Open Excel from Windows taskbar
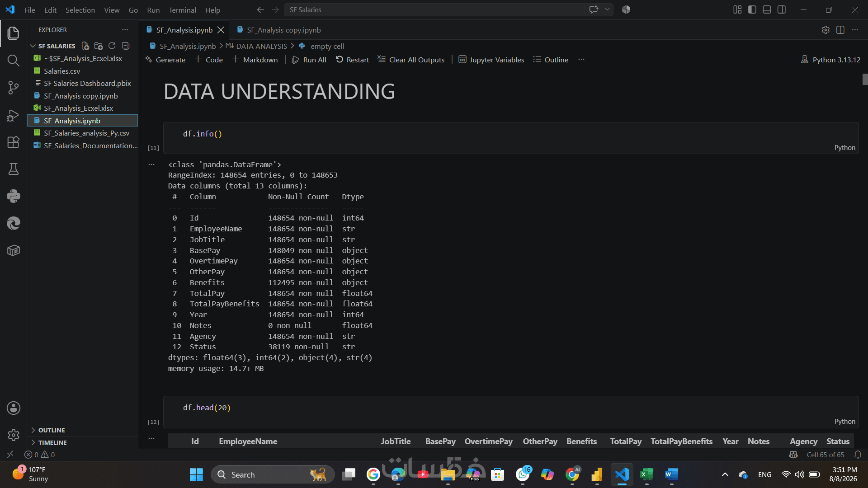The height and width of the screenshot is (488, 868). (646, 474)
